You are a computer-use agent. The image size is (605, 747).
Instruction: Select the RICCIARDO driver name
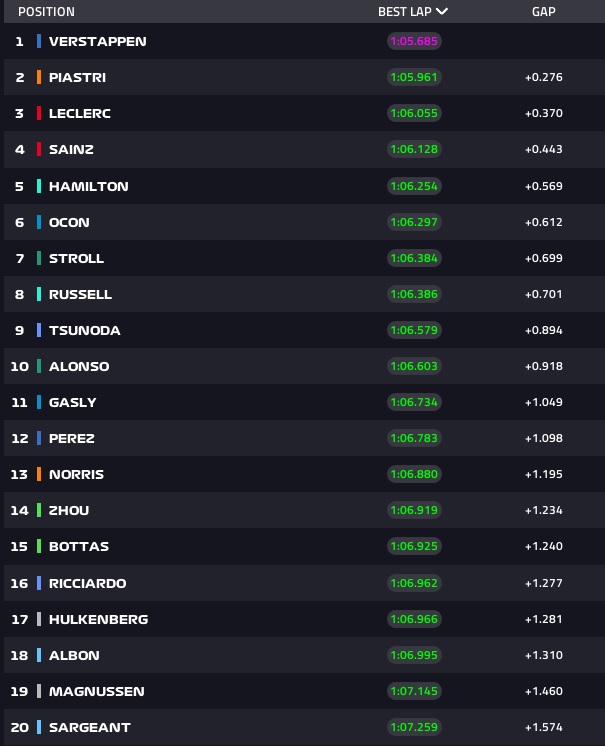[88, 583]
